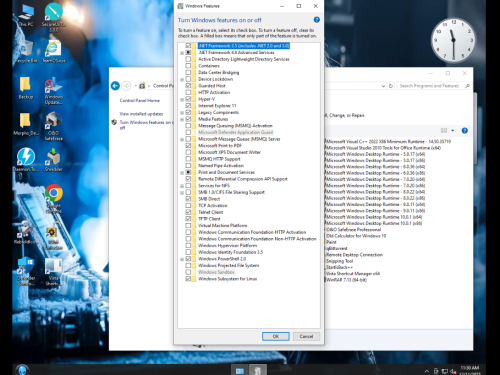Click the back arrow in Control Panel
The image size is (500, 375).
point(115,86)
